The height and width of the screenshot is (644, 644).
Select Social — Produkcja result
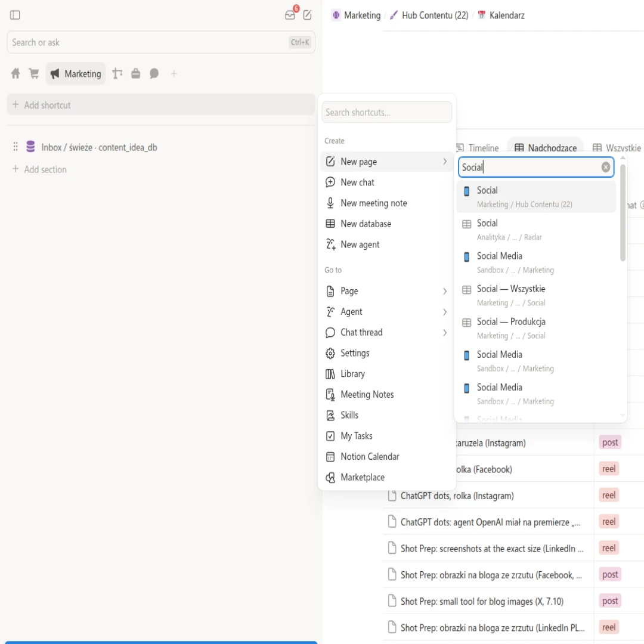pos(536,328)
